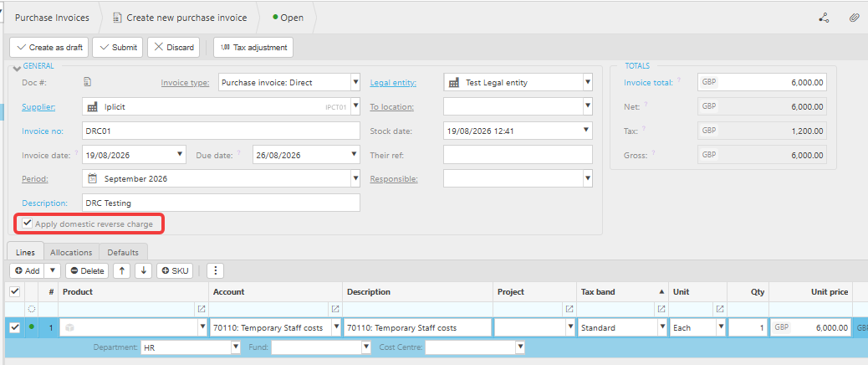Follow the Supplier link label
The height and width of the screenshot is (365, 868).
[38, 107]
